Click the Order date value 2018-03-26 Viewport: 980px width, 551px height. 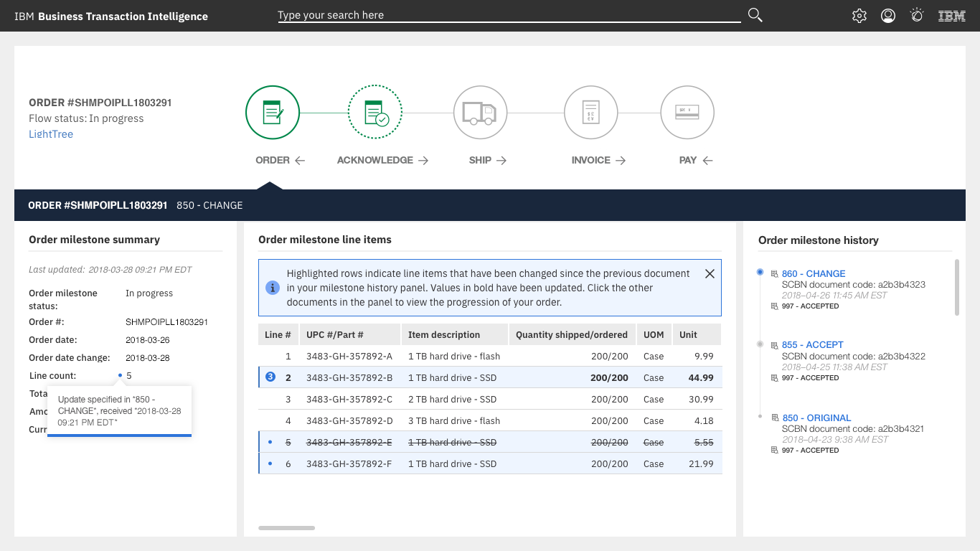pyautogui.click(x=148, y=340)
